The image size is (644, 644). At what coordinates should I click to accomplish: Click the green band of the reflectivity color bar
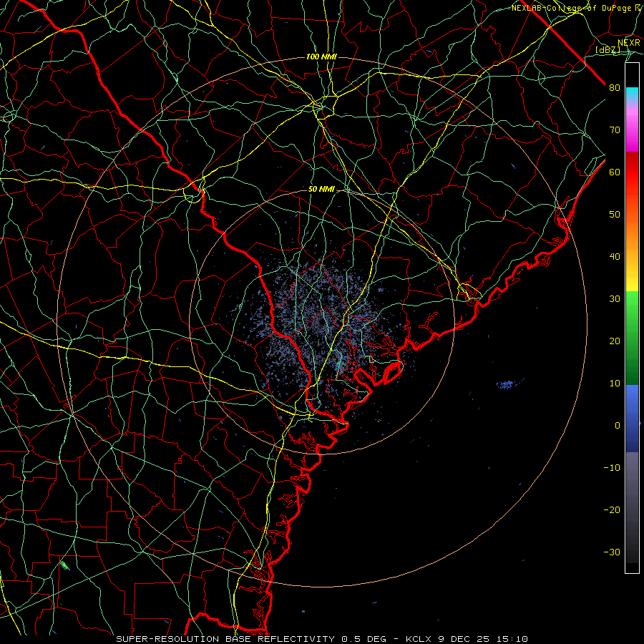click(632, 338)
